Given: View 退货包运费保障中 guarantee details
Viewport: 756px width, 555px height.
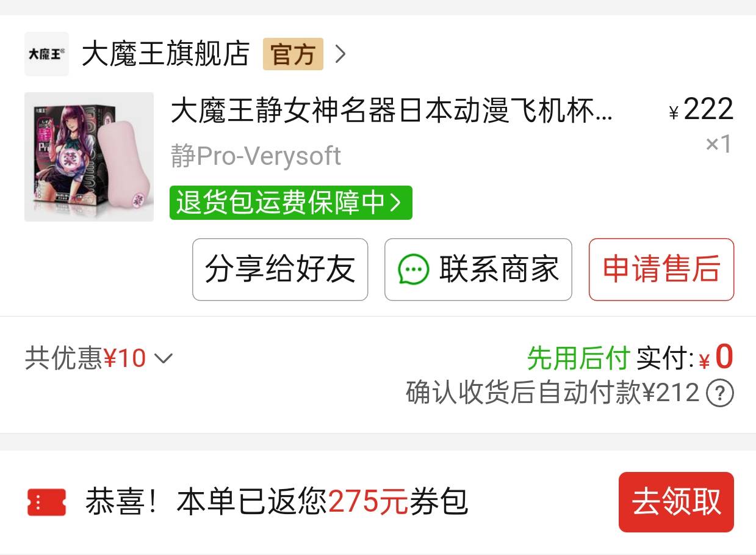Looking at the screenshot, I should 291,203.
